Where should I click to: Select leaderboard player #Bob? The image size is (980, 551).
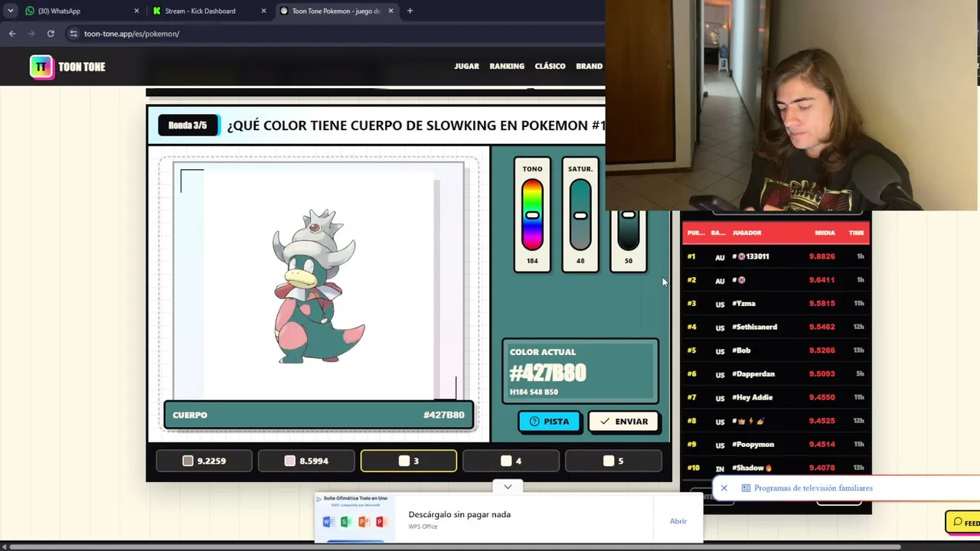(741, 350)
